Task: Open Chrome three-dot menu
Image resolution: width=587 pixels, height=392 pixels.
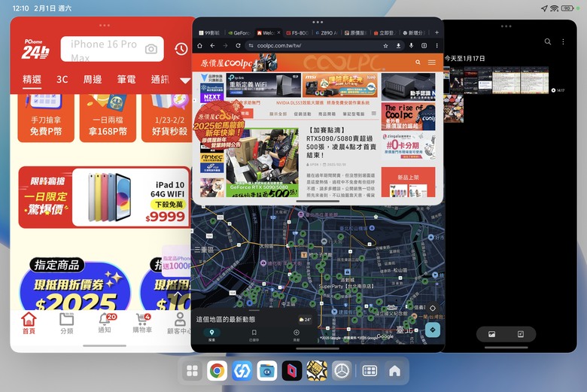Action: click(x=436, y=46)
